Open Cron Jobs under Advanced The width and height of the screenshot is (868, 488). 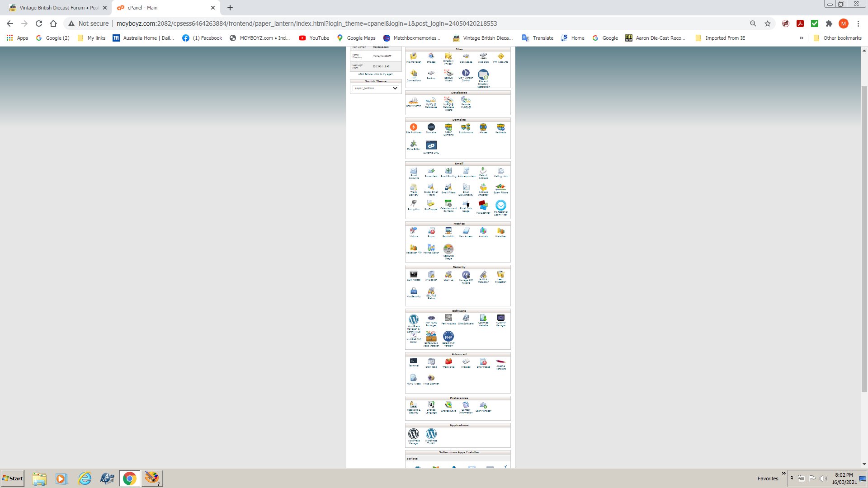431,362
